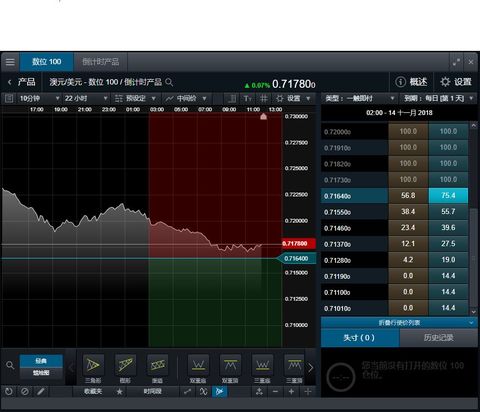The image size is (480, 412).
Task: Click the clear (circle-slash) icon in the bottom toolbar
Action: (25, 391)
